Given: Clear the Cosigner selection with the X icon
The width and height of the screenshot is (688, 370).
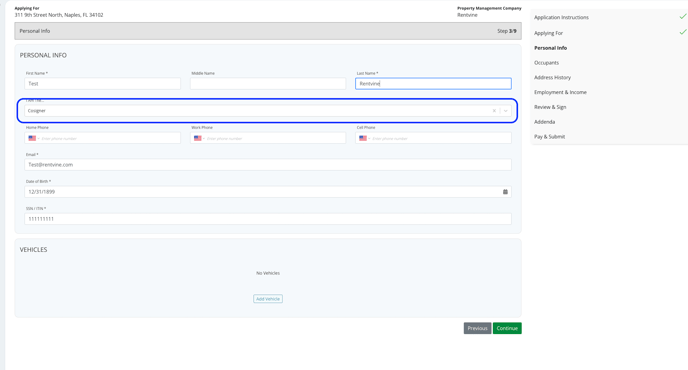Looking at the screenshot, I should coord(494,111).
